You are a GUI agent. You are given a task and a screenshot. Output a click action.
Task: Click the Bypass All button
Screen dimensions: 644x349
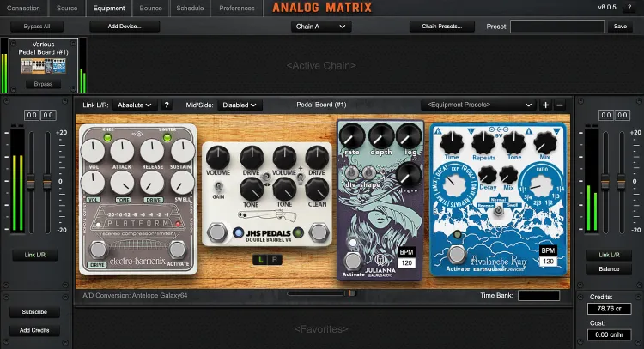(37, 27)
